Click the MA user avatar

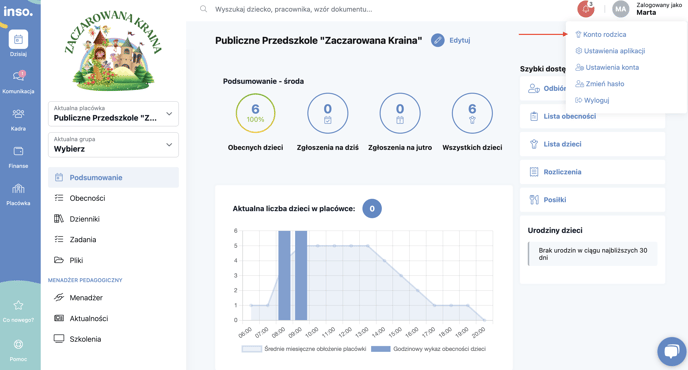click(620, 9)
